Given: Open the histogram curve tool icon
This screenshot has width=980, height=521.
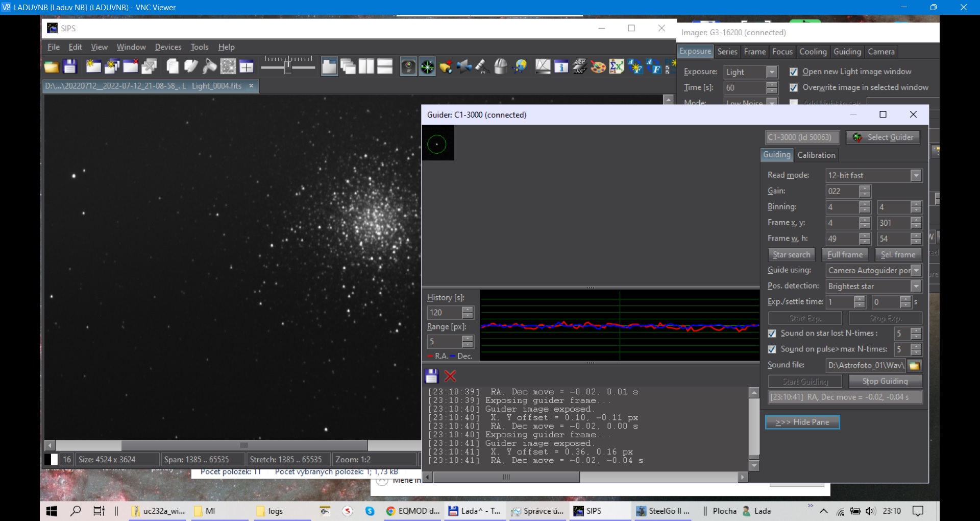Looking at the screenshot, I should coord(543,66).
